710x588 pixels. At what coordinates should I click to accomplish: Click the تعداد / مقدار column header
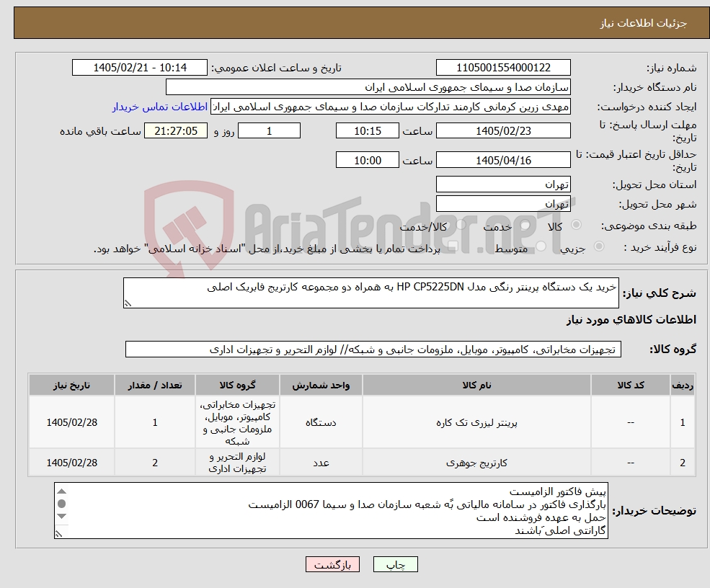click(x=155, y=386)
